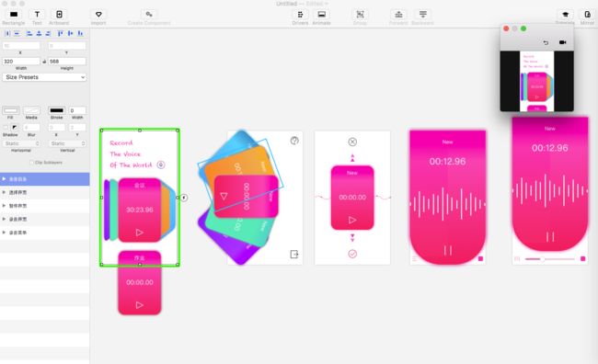Screen dimensions: 598x364
Task: Click the microphone icon after 'Of The World'
Action: pyautogui.click(x=161, y=165)
